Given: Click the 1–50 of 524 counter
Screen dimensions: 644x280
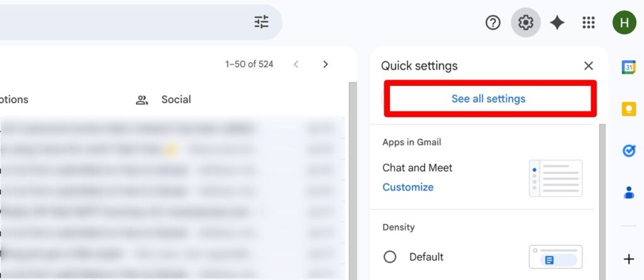Looking at the screenshot, I should 249,65.
